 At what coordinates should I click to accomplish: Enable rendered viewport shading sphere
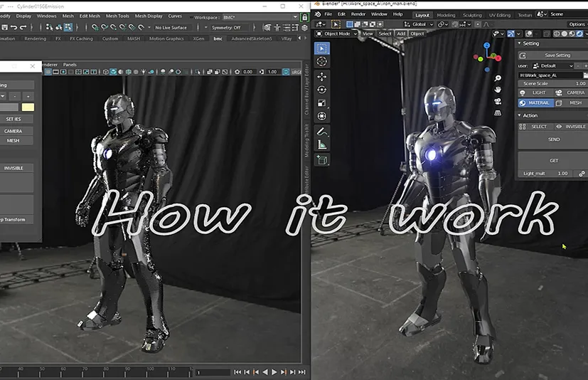point(579,33)
